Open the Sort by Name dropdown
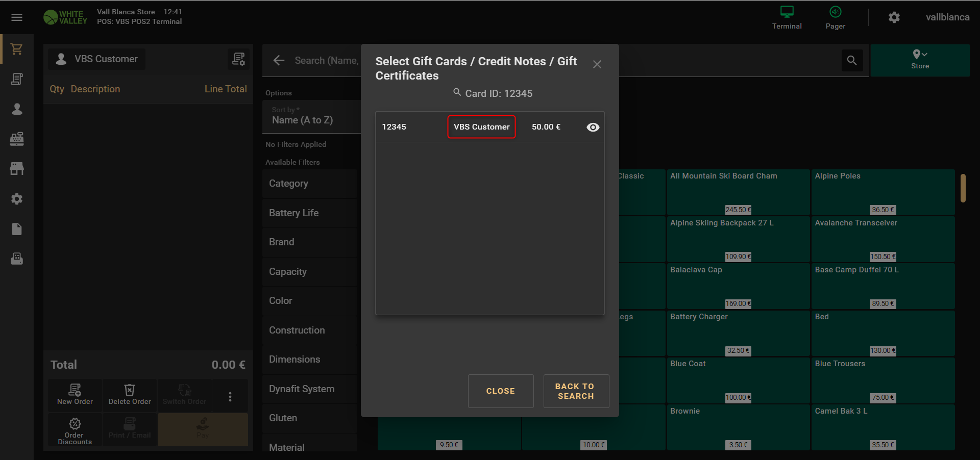 pos(310,117)
